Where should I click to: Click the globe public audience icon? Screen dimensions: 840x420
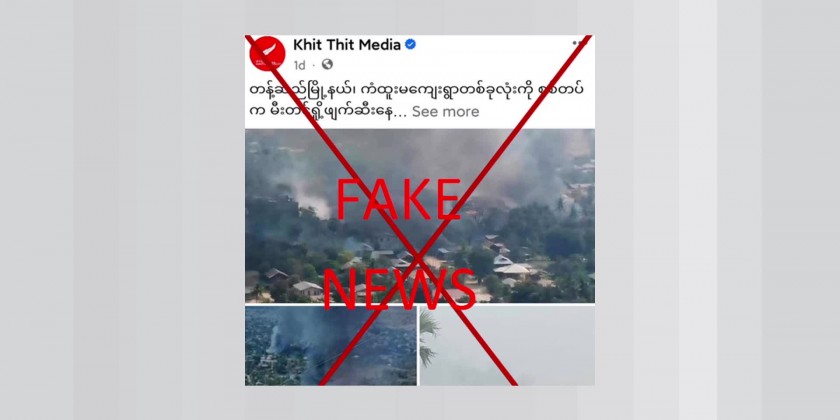pyautogui.click(x=327, y=64)
